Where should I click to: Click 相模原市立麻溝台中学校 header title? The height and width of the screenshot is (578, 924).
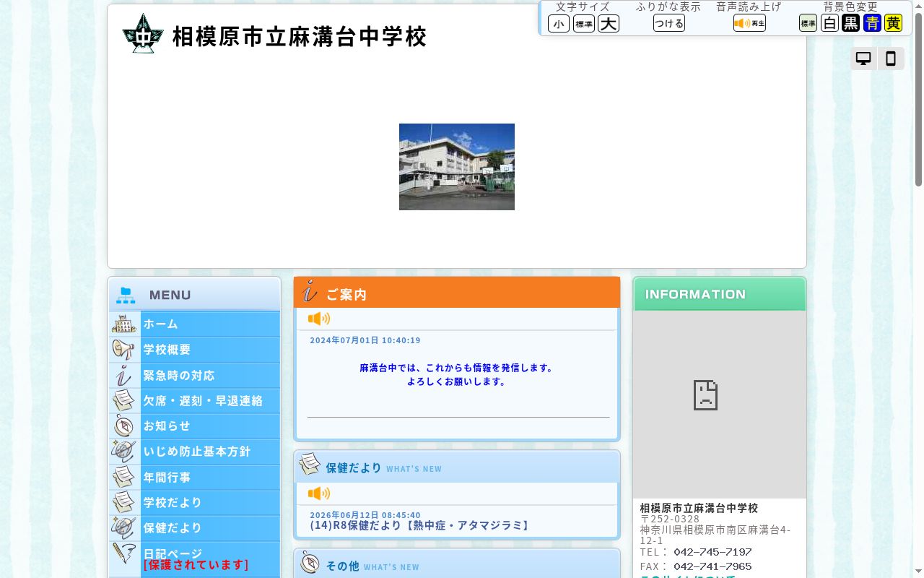pyautogui.click(x=300, y=36)
